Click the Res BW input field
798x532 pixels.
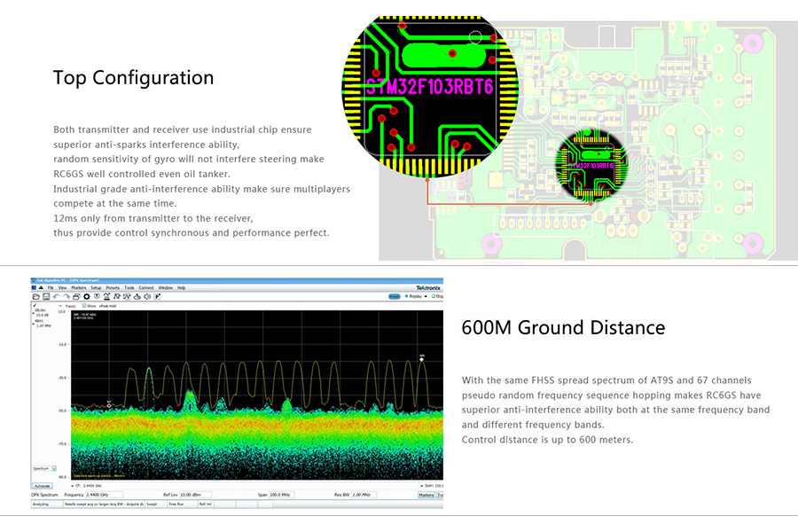(364, 495)
